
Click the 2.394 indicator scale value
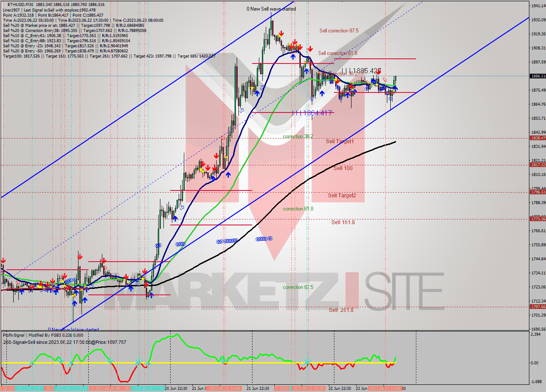tap(536, 334)
